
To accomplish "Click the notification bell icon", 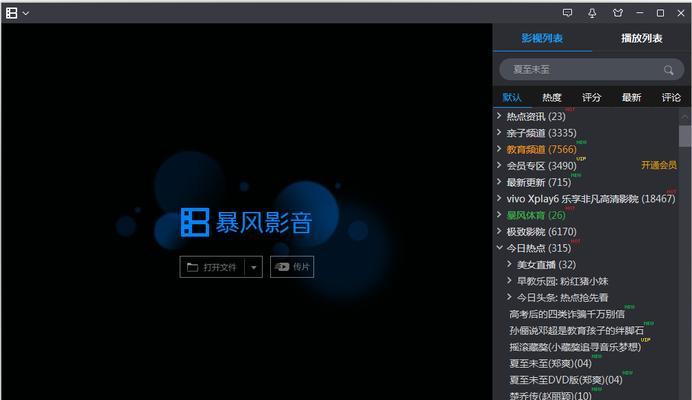I will click(x=592, y=13).
